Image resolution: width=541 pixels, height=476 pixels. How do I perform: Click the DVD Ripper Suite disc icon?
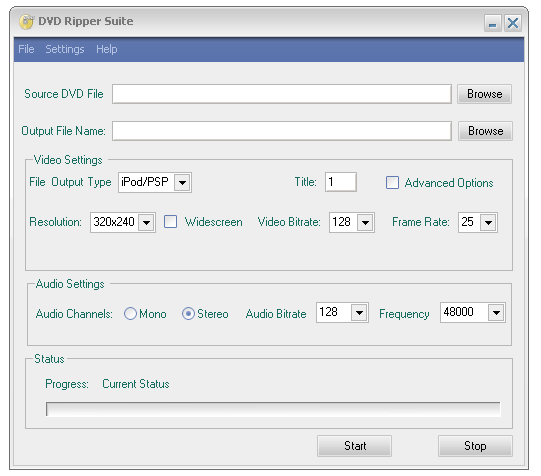[x=27, y=21]
